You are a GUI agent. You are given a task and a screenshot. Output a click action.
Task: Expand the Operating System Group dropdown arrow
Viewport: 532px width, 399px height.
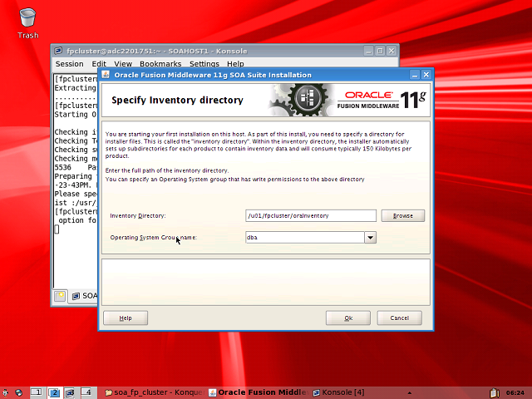pos(370,238)
